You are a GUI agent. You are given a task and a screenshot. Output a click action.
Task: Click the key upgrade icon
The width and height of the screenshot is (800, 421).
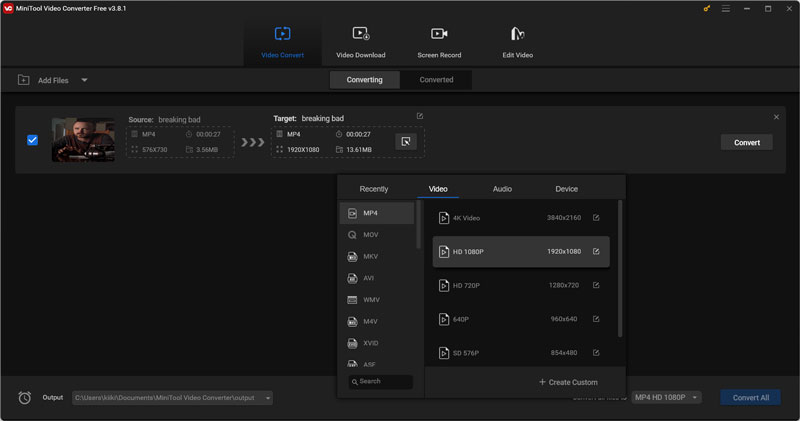(707, 9)
